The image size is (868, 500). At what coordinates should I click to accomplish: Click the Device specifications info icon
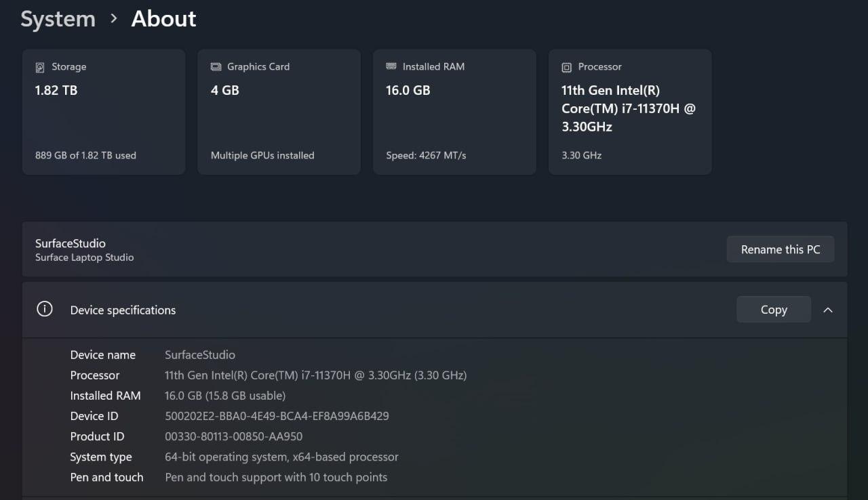pyautogui.click(x=45, y=310)
